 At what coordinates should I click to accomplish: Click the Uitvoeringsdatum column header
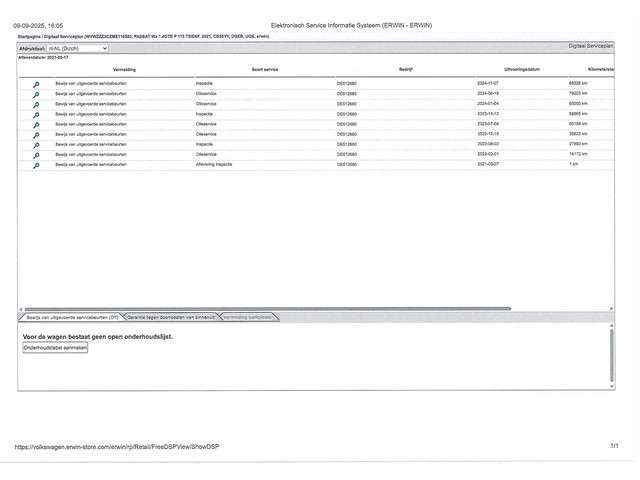click(x=521, y=70)
